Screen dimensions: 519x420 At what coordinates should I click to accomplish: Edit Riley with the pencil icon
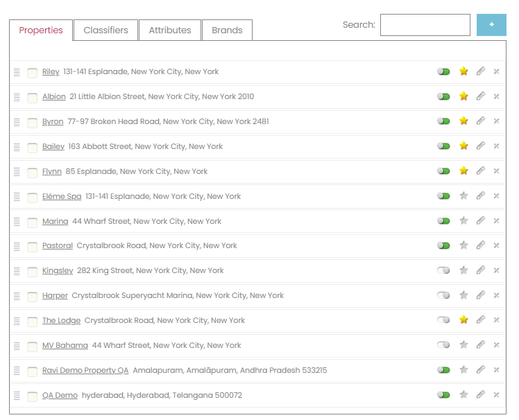(481, 71)
